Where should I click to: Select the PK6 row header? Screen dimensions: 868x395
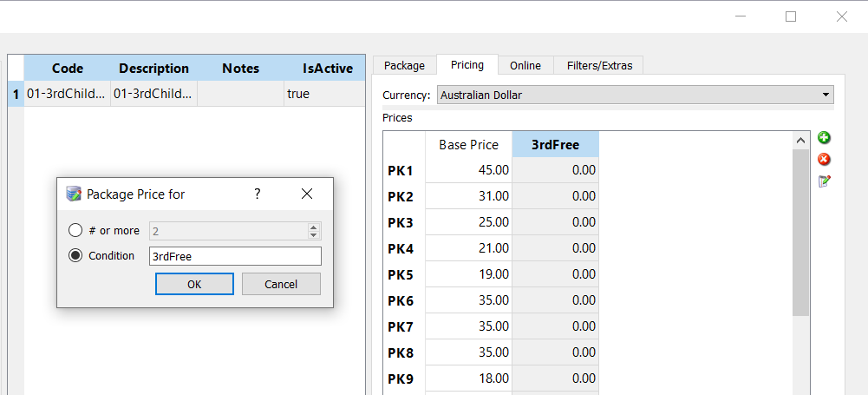click(x=405, y=301)
